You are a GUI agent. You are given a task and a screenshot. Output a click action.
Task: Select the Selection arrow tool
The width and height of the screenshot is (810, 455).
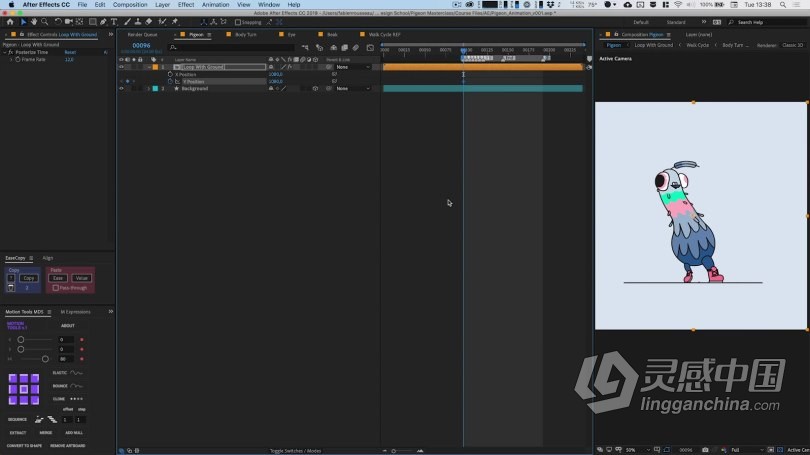(23, 22)
